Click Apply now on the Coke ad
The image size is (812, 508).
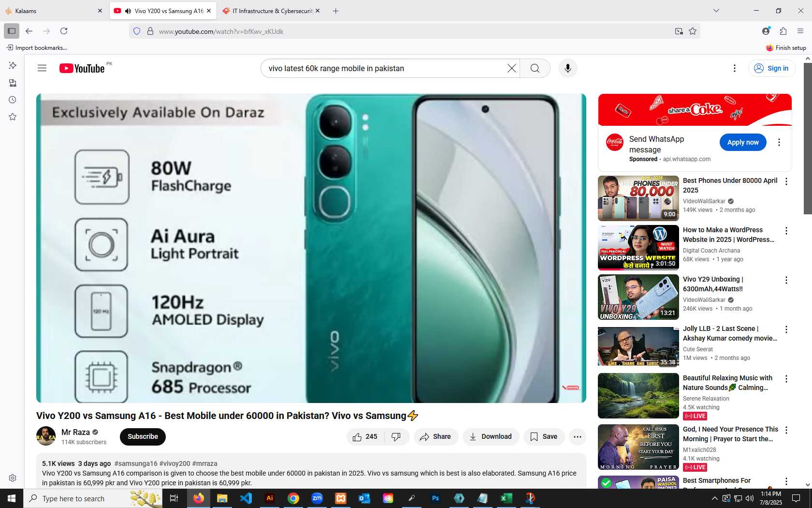(x=743, y=142)
